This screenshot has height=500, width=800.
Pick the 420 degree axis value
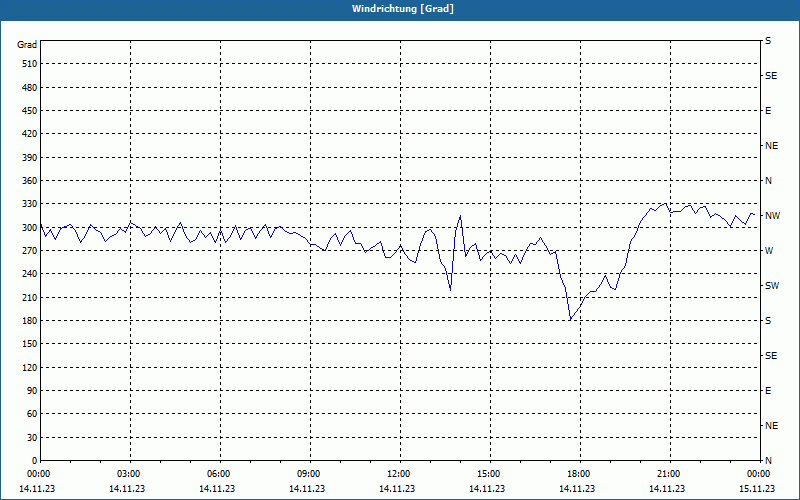click(x=30, y=134)
